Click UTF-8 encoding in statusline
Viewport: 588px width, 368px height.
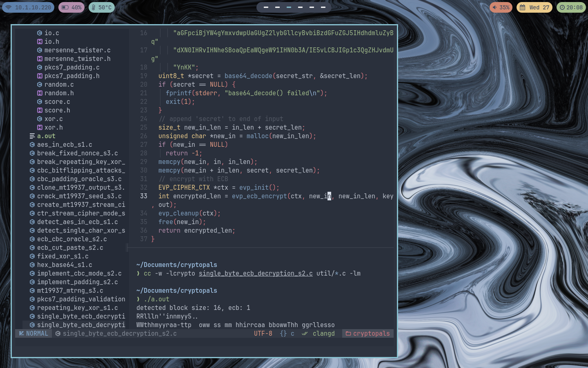[263, 334]
